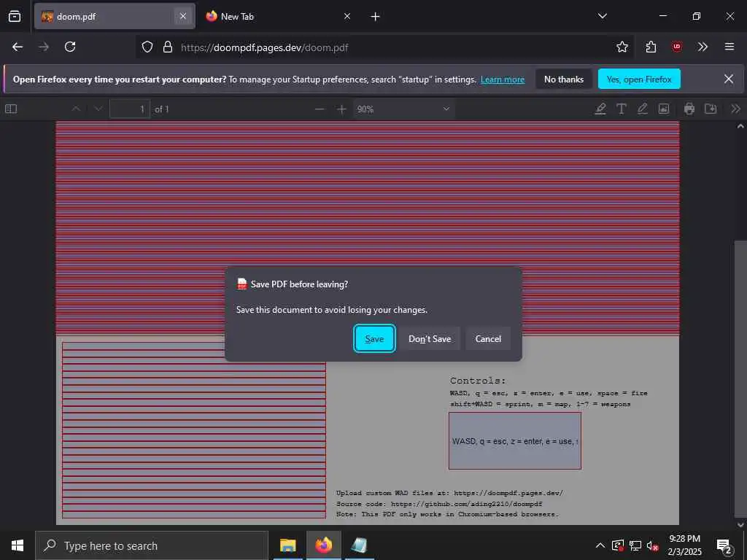This screenshot has width=747, height=560.
Task: Open the uBlock Origin extension
Action: pos(676,47)
